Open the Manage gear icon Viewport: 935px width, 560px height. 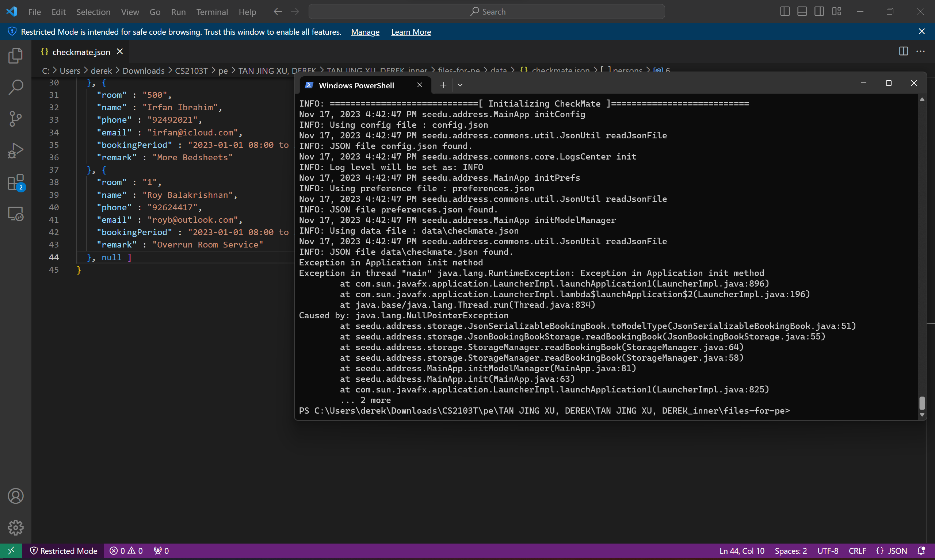pyautogui.click(x=15, y=527)
